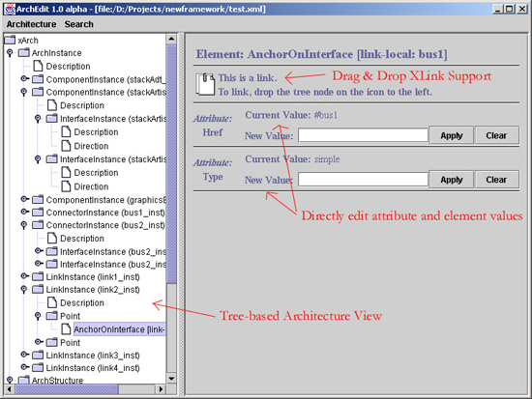
Task: Collapse the expanded Point node
Action: tap(38, 316)
